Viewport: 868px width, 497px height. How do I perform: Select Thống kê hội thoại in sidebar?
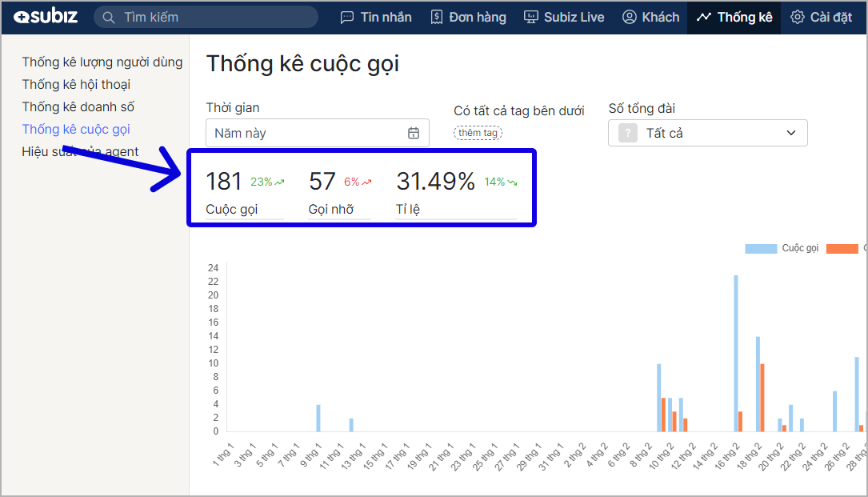point(76,84)
